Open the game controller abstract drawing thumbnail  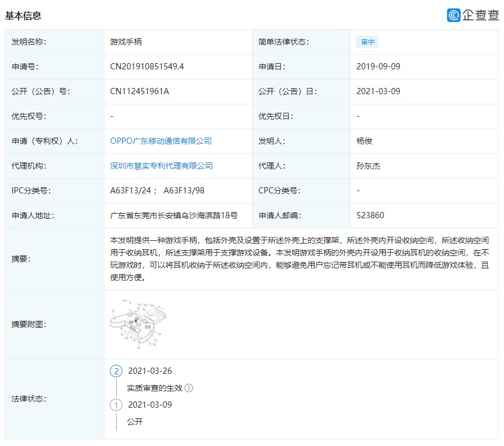(x=138, y=324)
